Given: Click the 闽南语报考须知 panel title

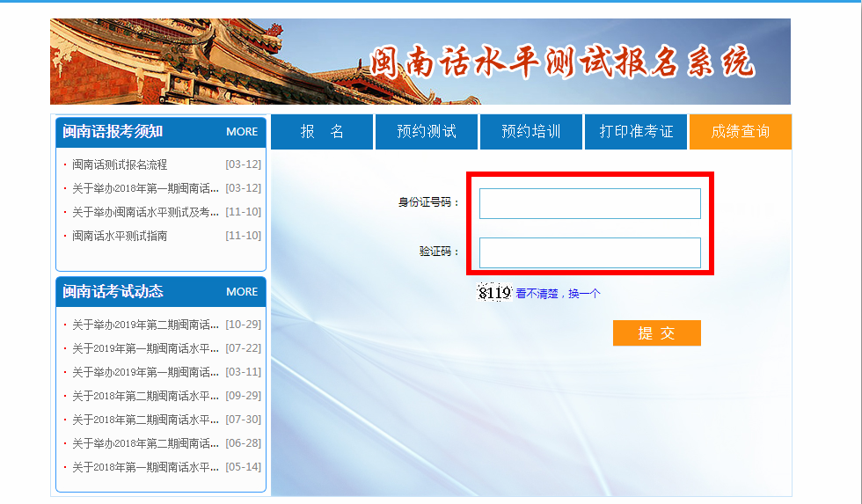Looking at the screenshot, I should (x=113, y=132).
